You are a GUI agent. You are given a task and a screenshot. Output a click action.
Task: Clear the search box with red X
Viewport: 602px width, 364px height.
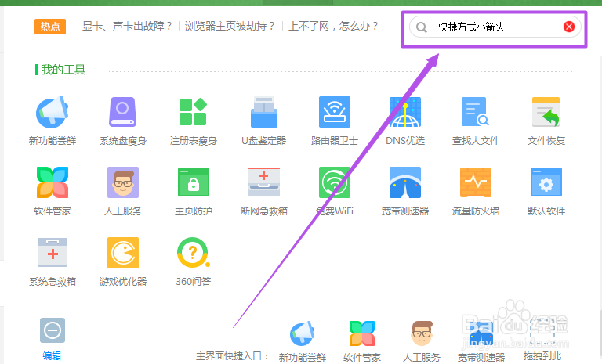click(568, 27)
